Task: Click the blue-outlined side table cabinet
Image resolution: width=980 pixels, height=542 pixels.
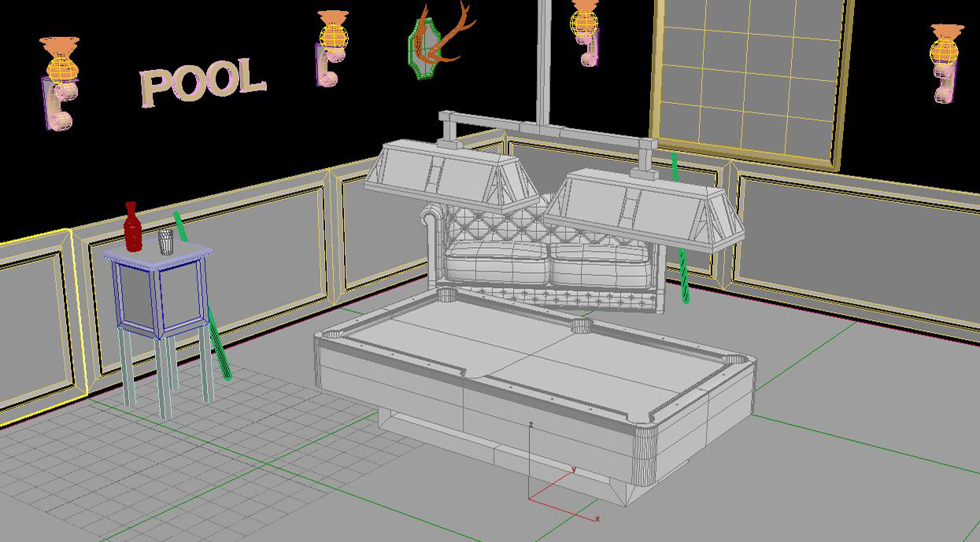Action: point(157,291)
